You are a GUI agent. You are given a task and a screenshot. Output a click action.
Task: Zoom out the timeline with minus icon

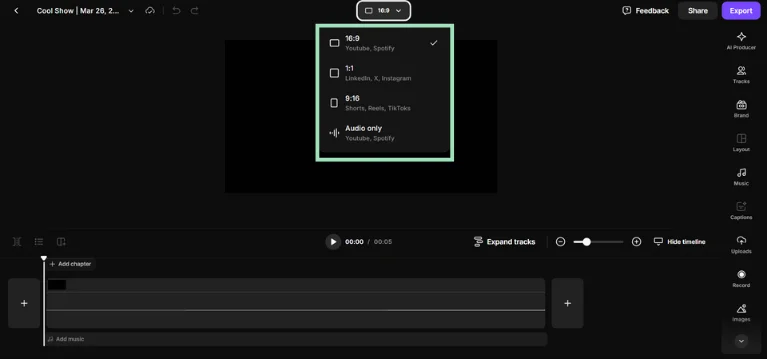(x=561, y=242)
